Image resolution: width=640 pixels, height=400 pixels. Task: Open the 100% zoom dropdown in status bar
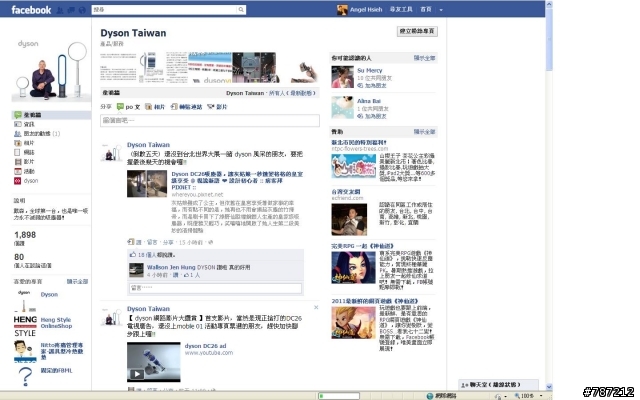[541, 396]
